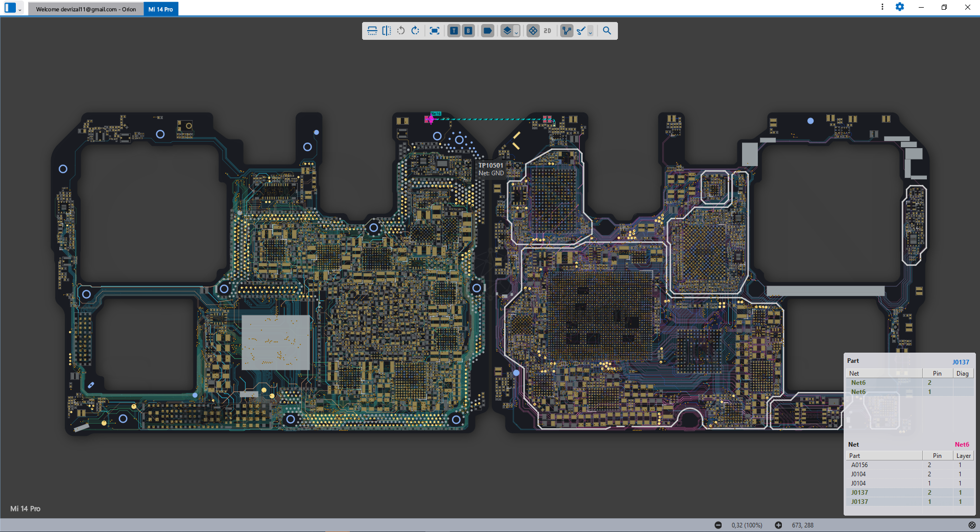
Task: Rotate the board clockwise
Action: (415, 31)
